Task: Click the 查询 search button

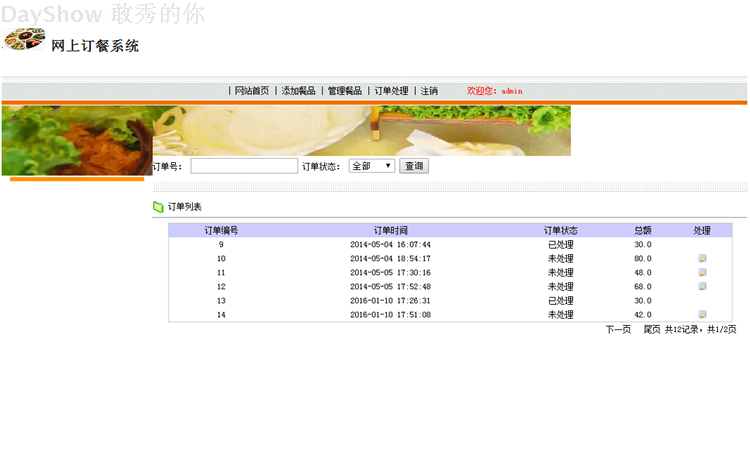Action: pos(414,166)
